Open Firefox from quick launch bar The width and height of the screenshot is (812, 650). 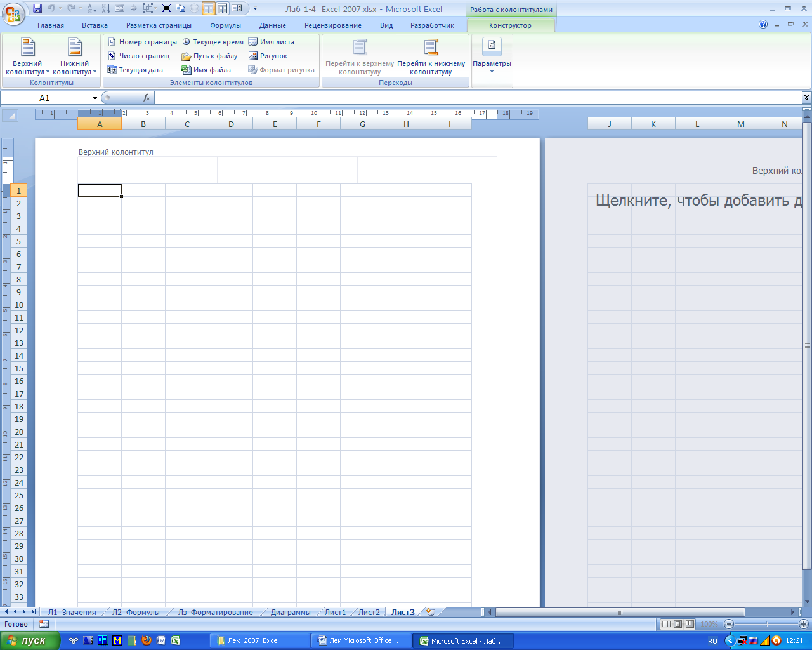tap(147, 640)
